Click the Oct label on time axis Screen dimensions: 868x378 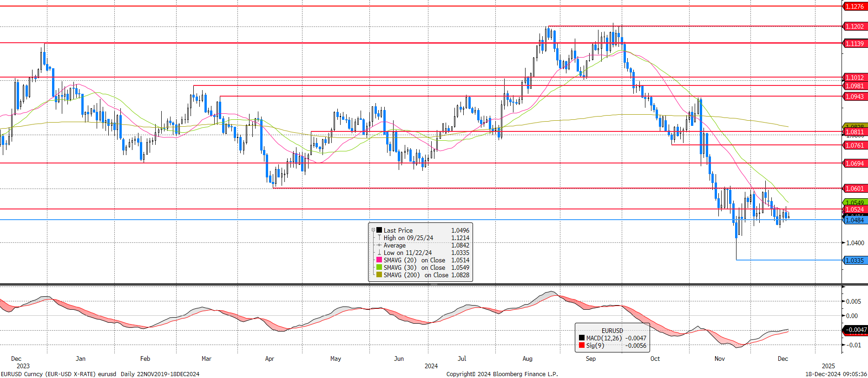655,358
